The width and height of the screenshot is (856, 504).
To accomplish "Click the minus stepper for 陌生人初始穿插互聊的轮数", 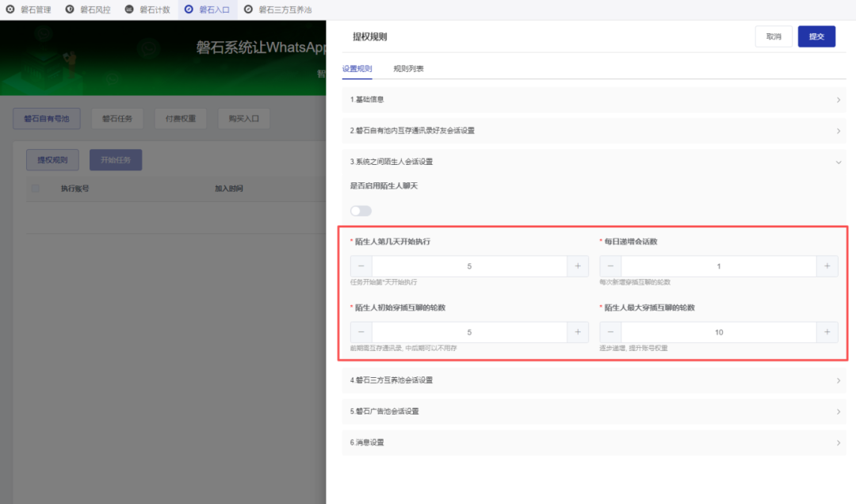I will coord(361,331).
